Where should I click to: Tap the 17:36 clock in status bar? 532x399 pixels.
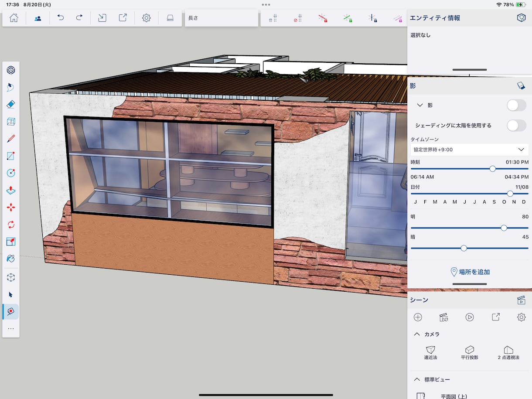[13, 4]
